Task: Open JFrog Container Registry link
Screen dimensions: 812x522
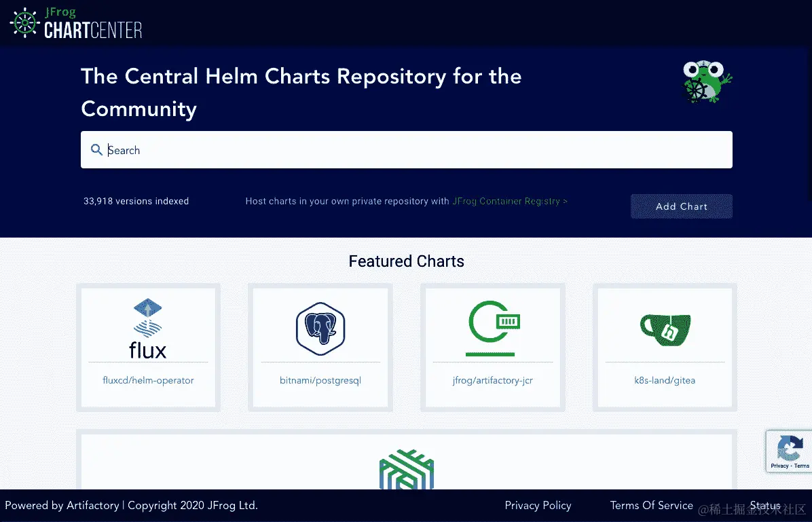Action: [510, 201]
